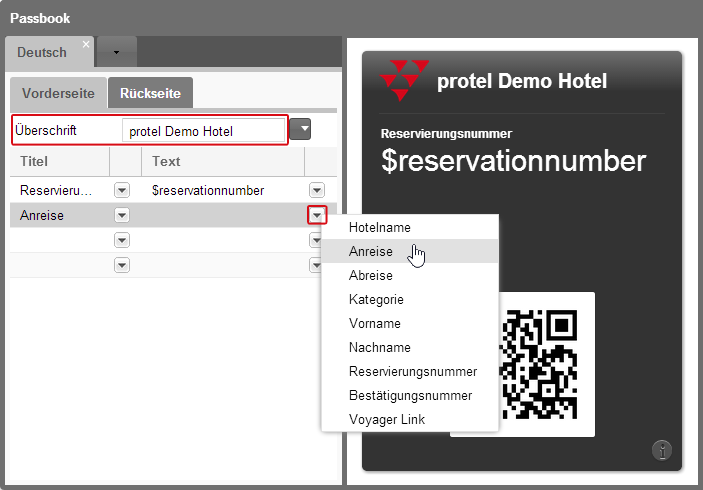Click the QR code on the pass preview
703x490 pixels.
(x=539, y=364)
